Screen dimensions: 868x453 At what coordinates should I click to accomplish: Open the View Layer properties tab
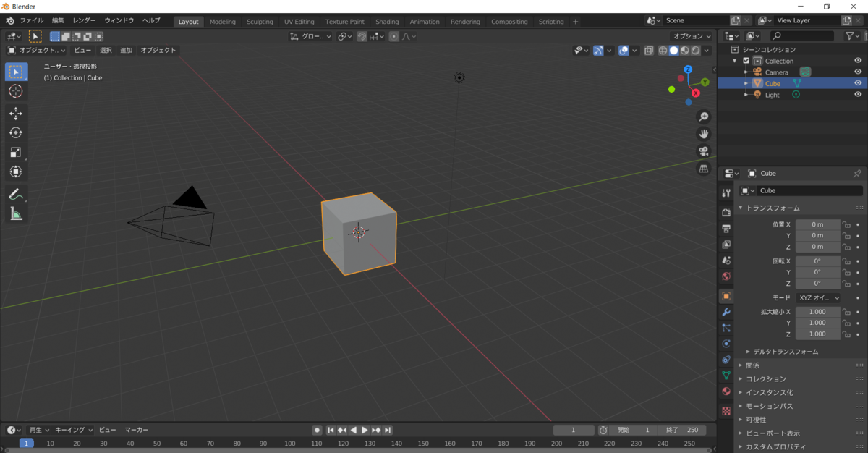click(x=726, y=245)
